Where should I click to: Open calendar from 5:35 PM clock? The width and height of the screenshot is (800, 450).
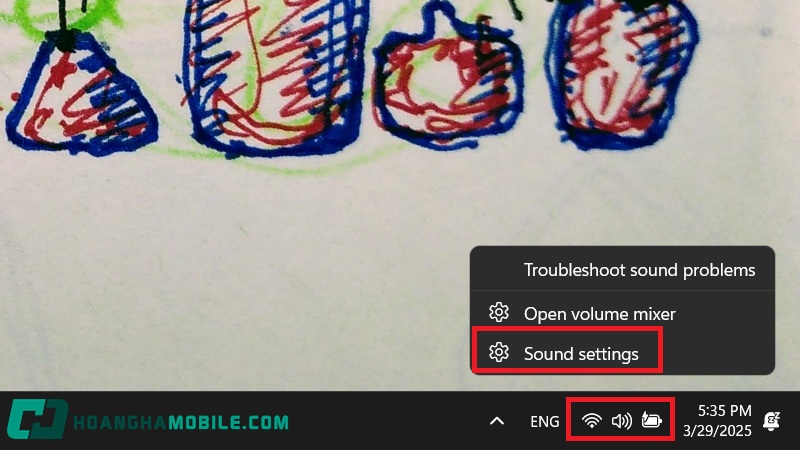724,411
